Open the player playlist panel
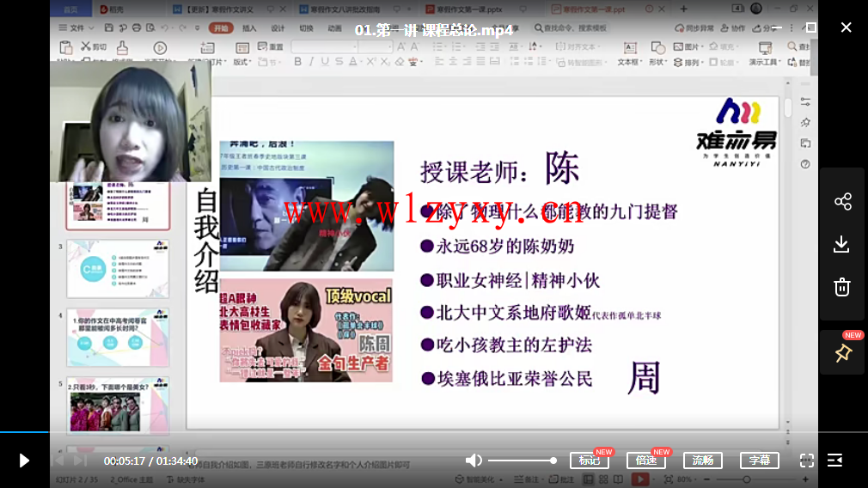The image size is (868, 488). (x=834, y=461)
